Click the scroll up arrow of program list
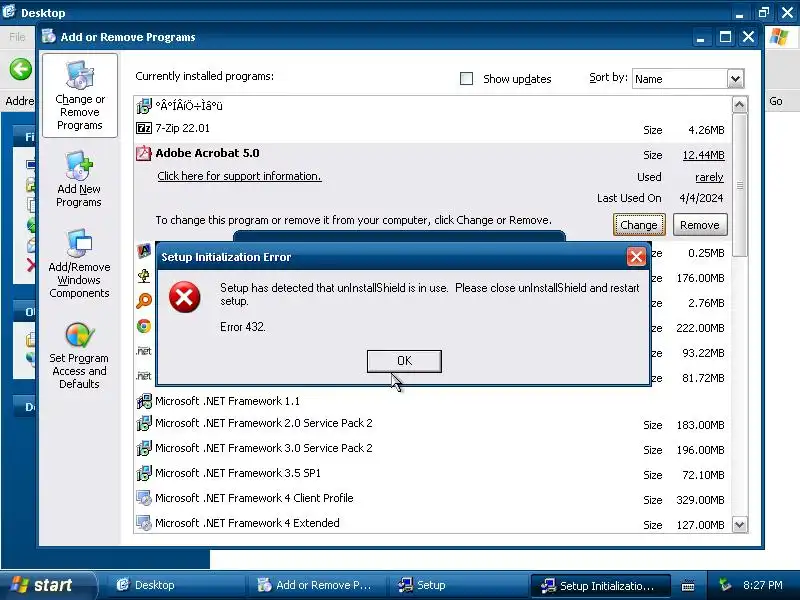This screenshot has width=800, height=600. point(739,105)
